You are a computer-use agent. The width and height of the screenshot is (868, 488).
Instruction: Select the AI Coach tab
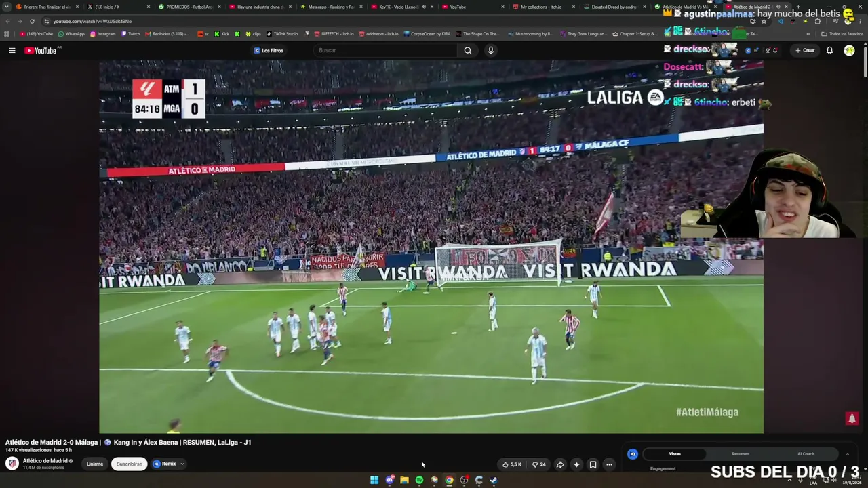(x=806, y=454)
